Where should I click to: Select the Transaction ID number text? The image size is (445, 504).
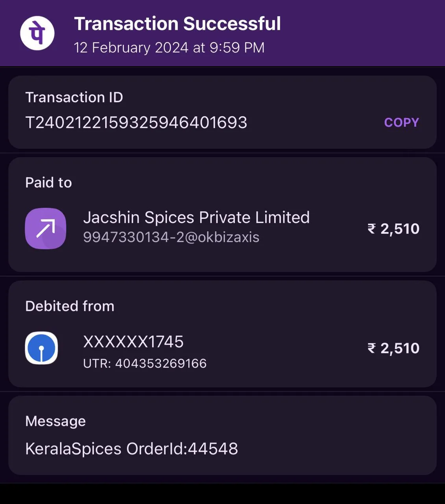[x=136, y=122]
